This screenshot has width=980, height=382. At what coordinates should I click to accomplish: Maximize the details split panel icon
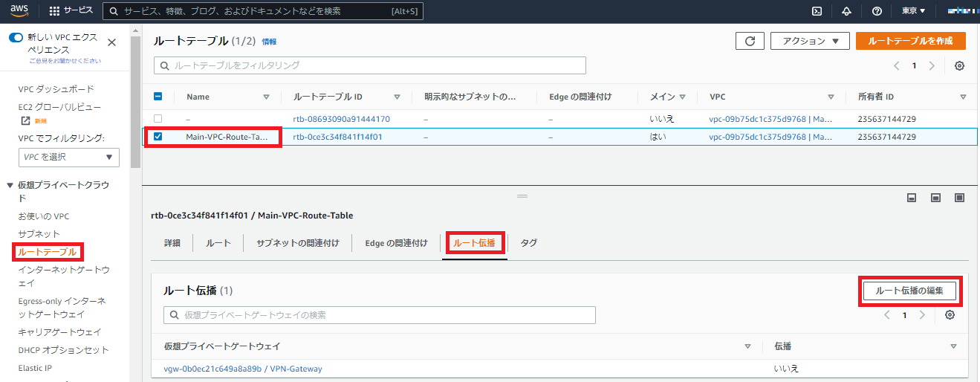point(959,198)
